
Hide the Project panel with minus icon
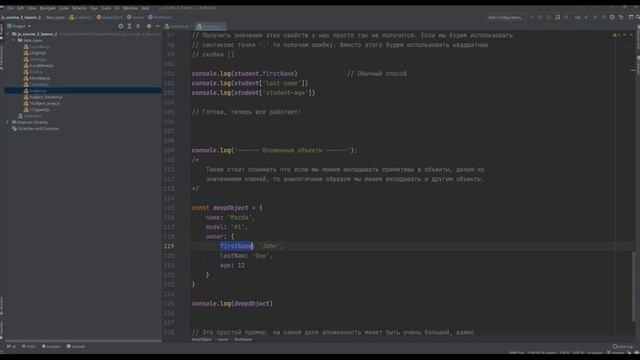click(x=158, y=26)
